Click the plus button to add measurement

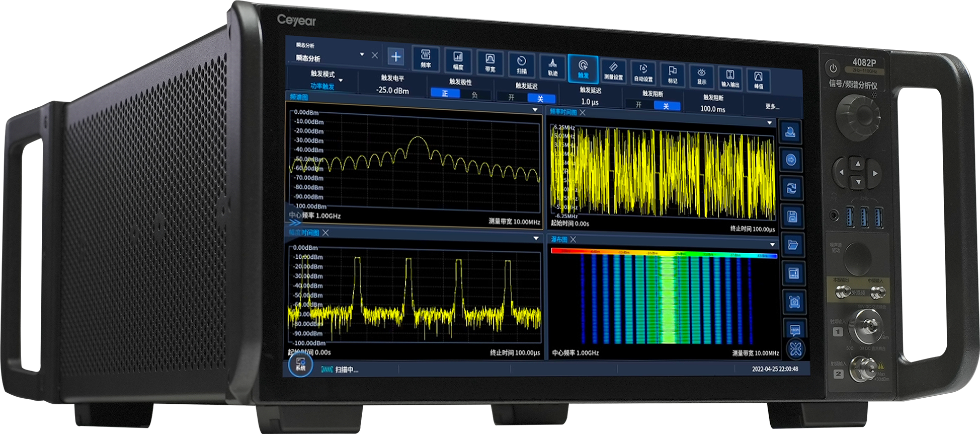pos(396,57)
